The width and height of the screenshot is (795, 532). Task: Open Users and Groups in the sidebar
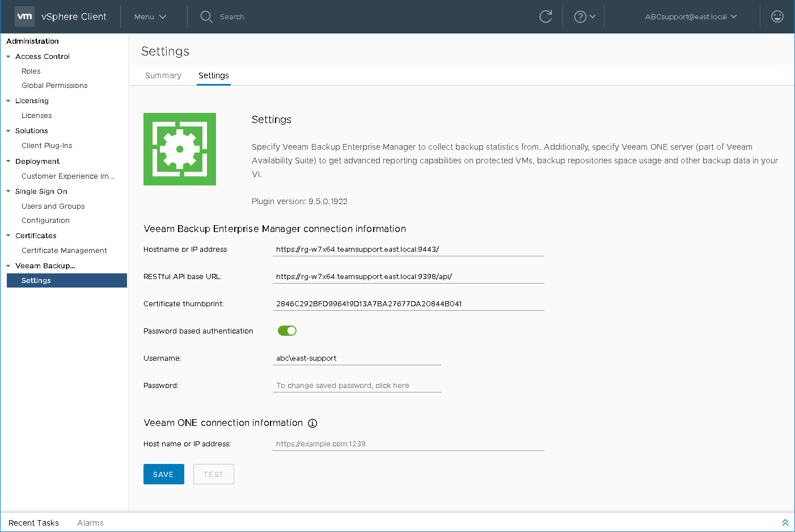pyautogui.click(x=53, y=206)
